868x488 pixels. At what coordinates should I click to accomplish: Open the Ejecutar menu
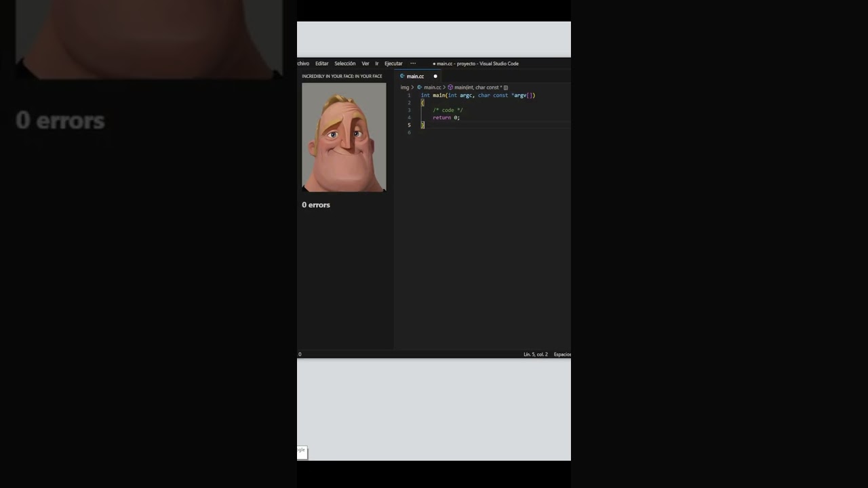tap(393, 64)
